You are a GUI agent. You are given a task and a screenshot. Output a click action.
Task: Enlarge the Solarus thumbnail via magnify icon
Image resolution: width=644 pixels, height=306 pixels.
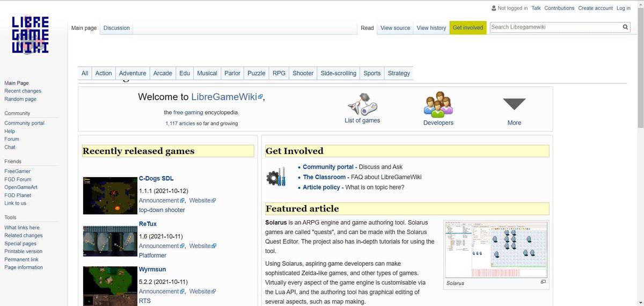(x=543, y=282)
